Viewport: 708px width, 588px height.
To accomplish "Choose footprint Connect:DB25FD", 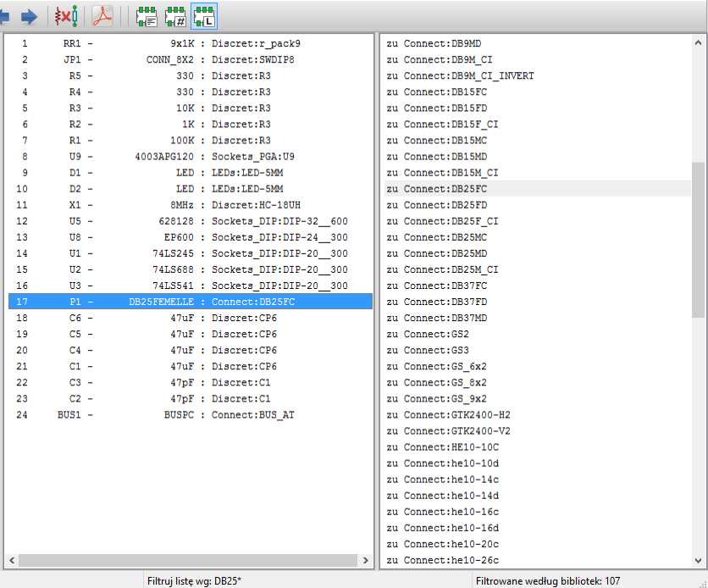I will pyautogui.click(x=537, y=205).
